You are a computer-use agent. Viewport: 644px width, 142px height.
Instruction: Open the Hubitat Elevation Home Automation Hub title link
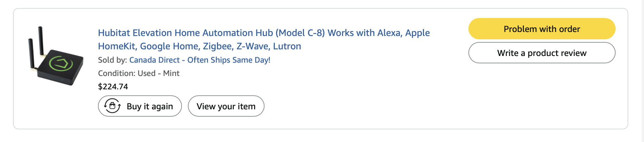coord(264,39)
